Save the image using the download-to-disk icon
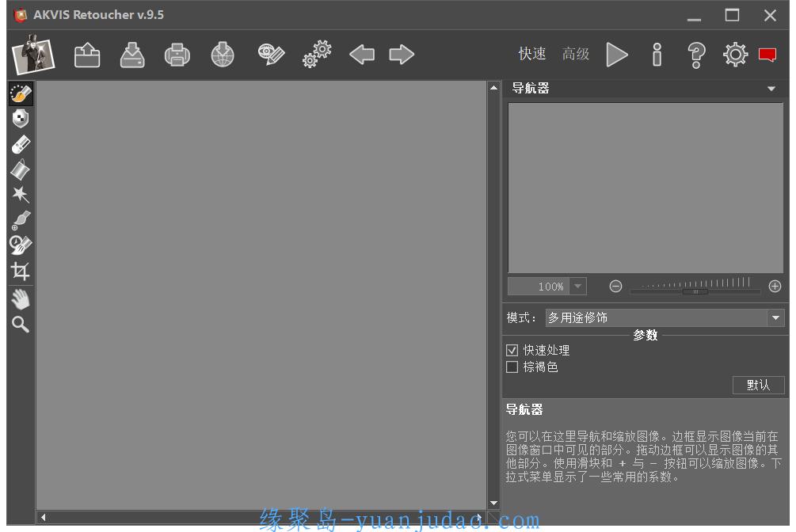 pos(132,55)
